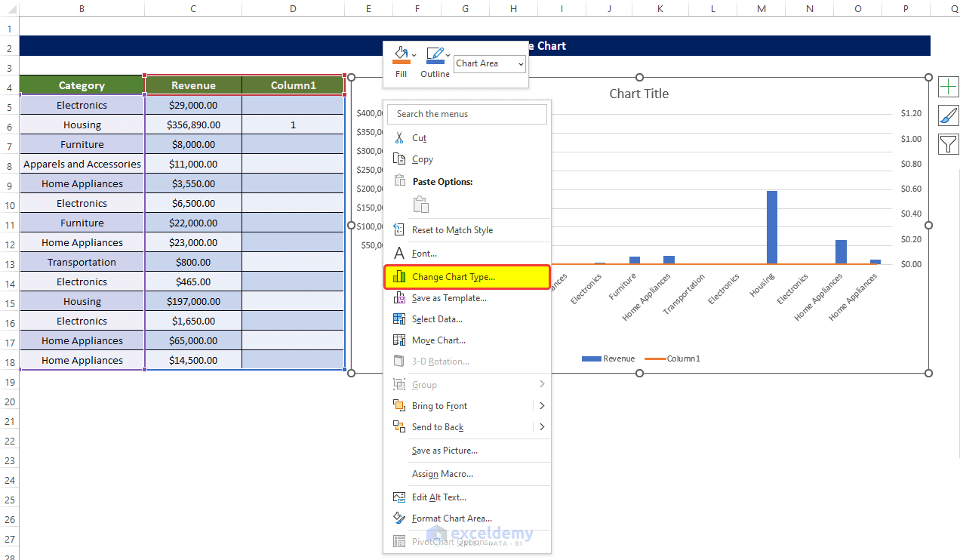Expand the Outline color dropdown arrow
Screen dimensions: 960x560
[448, 55]
